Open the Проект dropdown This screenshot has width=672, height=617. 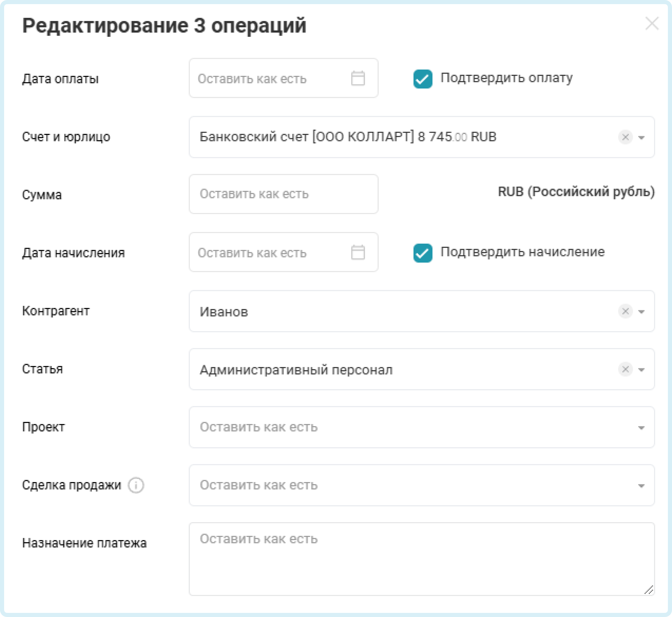click(x=421, y=427)
